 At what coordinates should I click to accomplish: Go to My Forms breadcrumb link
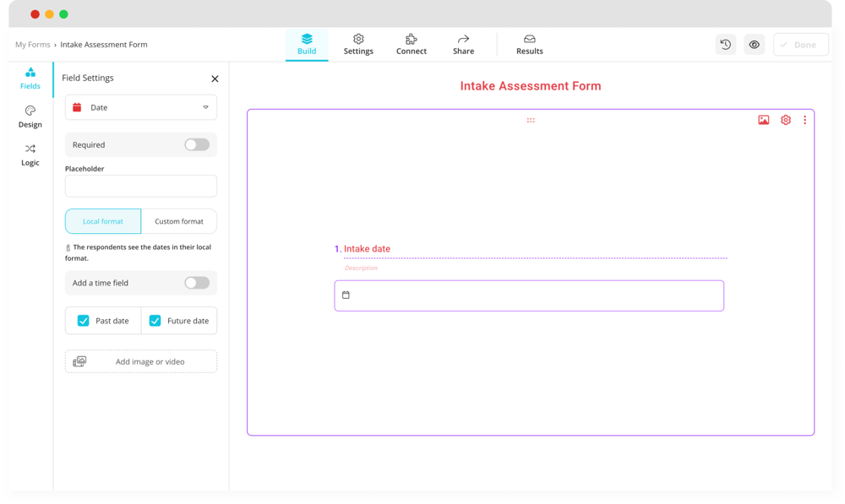33,45
